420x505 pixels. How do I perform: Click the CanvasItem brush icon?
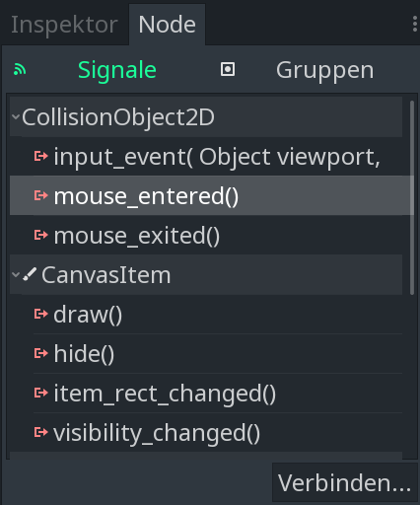(30, 274)
